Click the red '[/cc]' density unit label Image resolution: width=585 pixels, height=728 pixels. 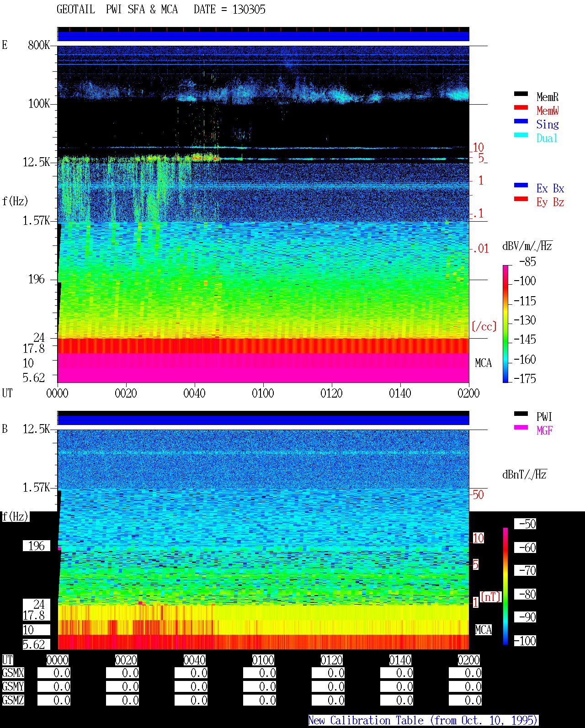point(484,326)
